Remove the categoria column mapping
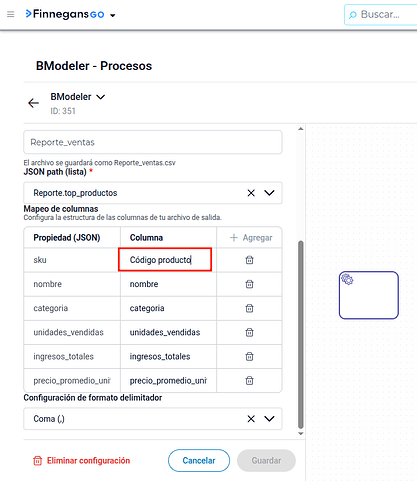 [x=249, y=308]
